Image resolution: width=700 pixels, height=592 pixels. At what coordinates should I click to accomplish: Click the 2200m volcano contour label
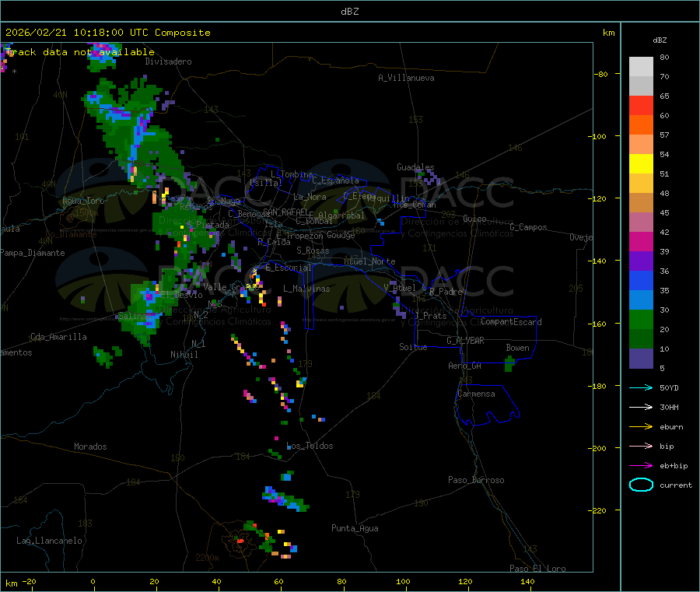pyautogui.click(x=207, y=558)
